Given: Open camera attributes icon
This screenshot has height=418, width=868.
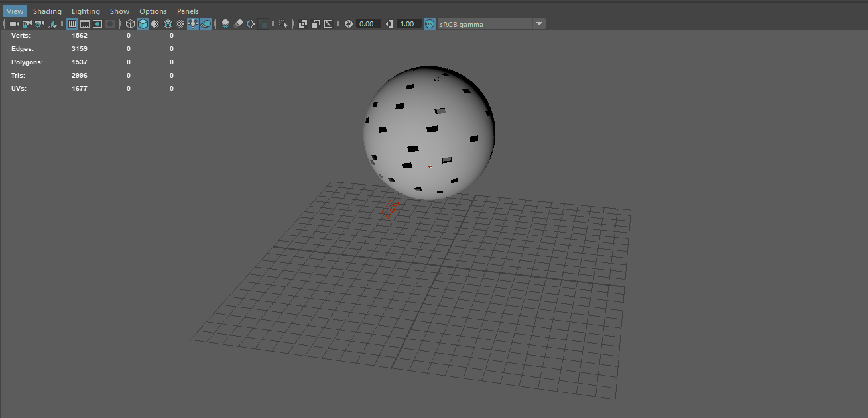Looking at the screenshot, I should 39,24.
